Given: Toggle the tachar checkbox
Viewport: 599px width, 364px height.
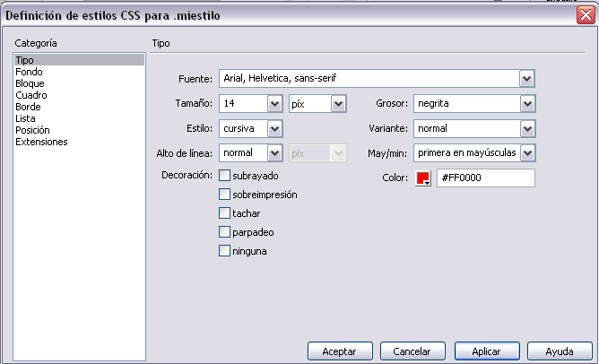Looking at the screenshot, I should [x=225, y=213].
